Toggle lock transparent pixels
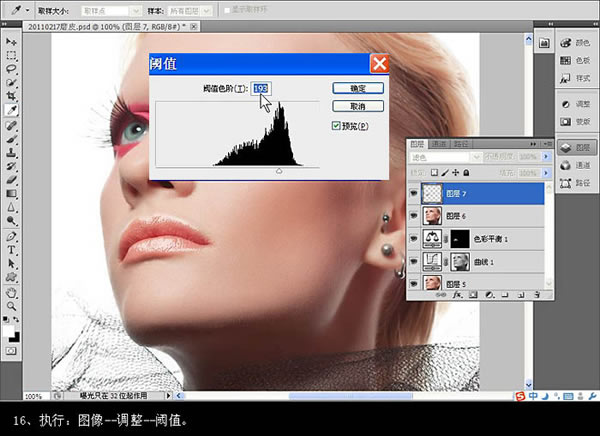This screenshot has width=600, height=436. pos(434,173)
